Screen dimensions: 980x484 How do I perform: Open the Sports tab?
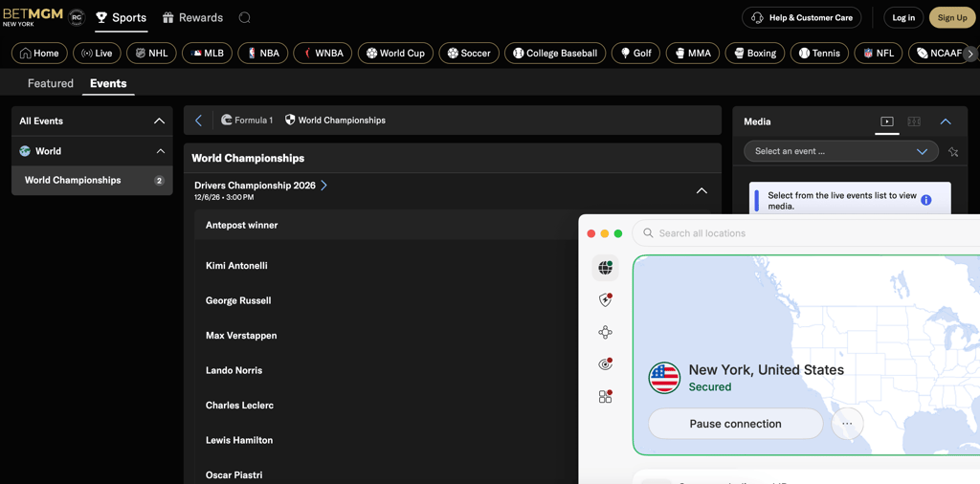click(122, 17)
